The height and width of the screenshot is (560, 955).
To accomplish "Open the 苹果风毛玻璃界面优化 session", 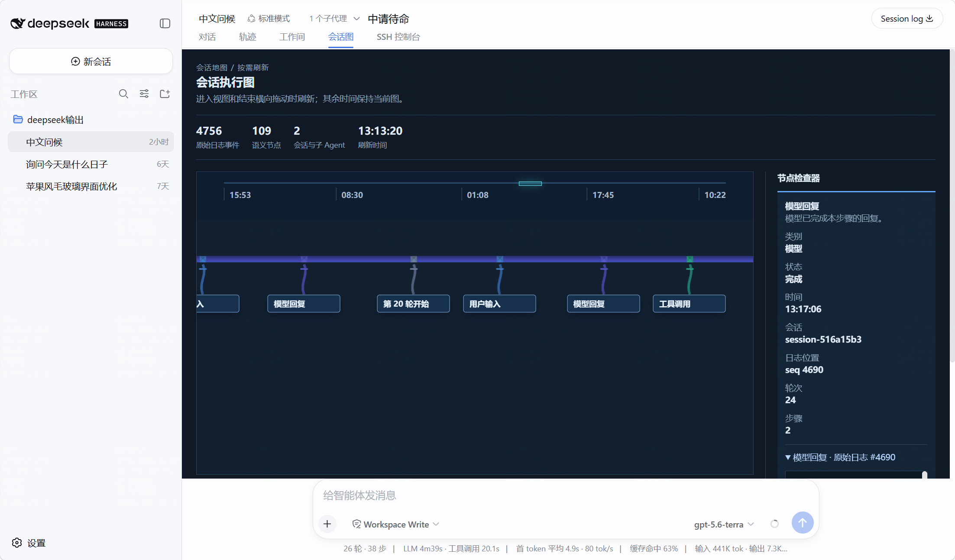I will click(91, 186).
